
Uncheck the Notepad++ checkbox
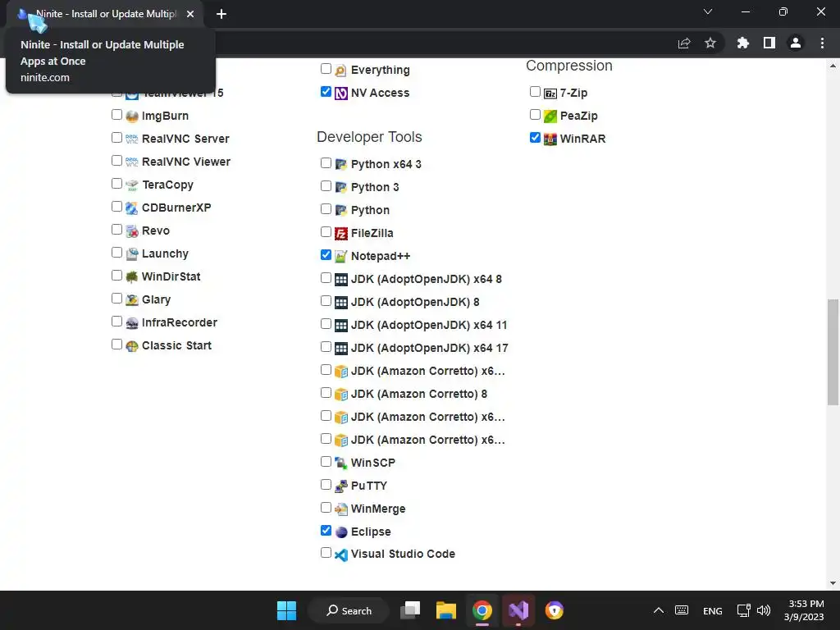pyautogui.click(x=326, y=255)
